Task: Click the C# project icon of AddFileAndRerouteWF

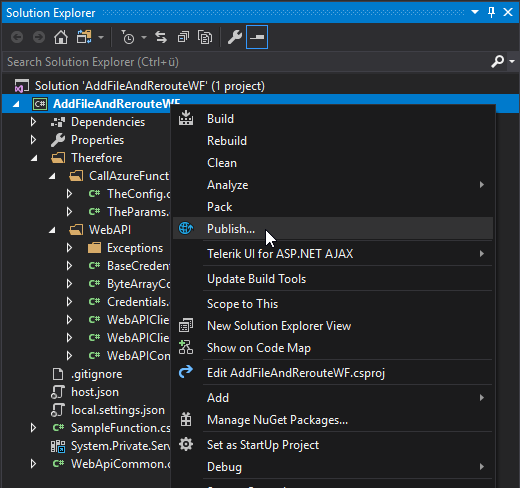Action: 40,104
